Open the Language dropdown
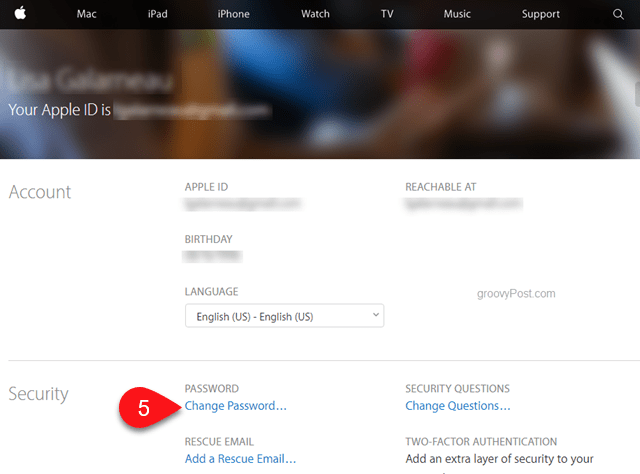The height and width of the screenshot is (474, 640). [x=284, y=316]
